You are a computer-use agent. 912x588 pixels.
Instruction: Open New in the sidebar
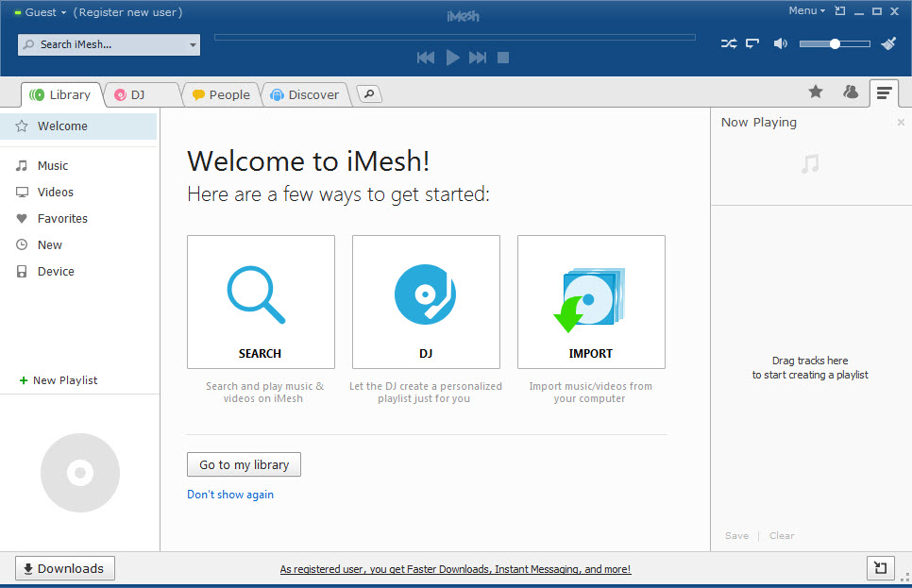pos(78,244)
